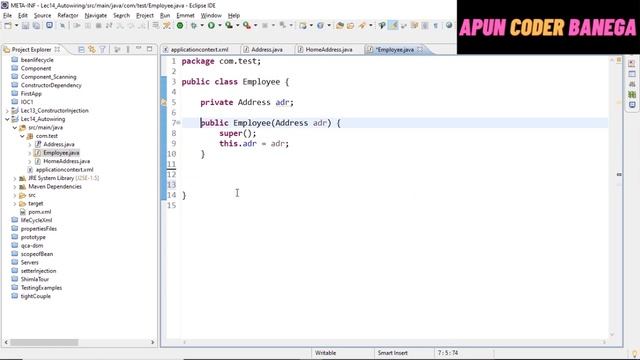Expand the Maven Dependencies node
Image resolution: width=640 pixels, height=360 pixels.
pyautogui.click(x=15, y=187)
